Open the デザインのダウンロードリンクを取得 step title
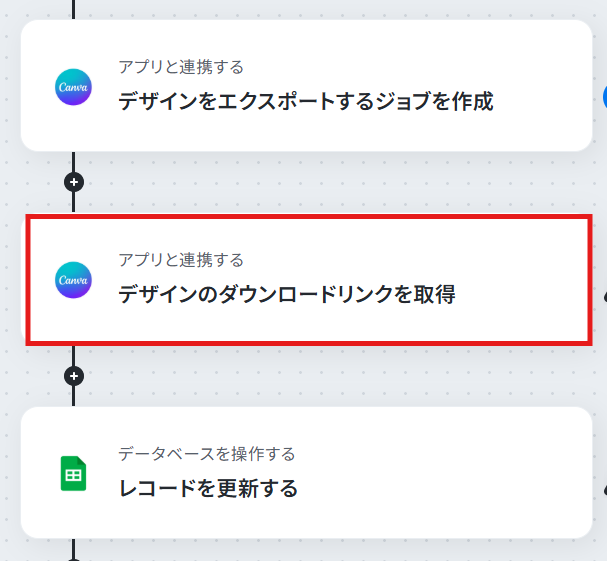This screenshot has width=607, height=561. coord(287,294)
